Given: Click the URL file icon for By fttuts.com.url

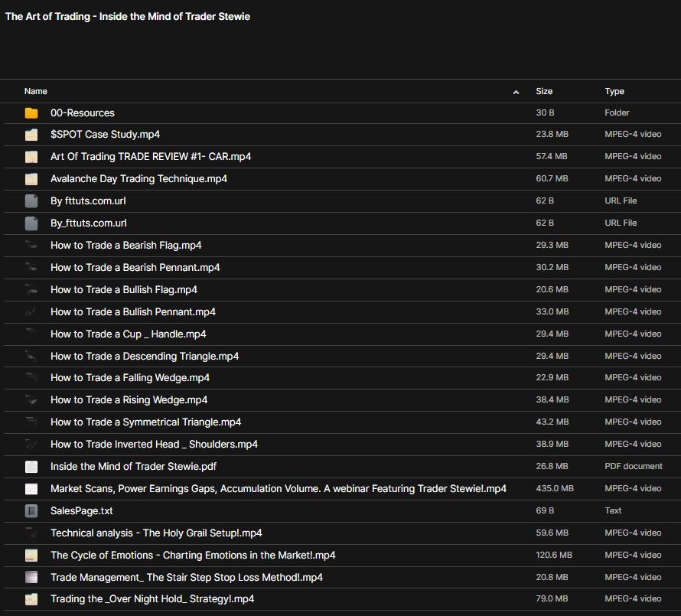Looking at the screenshot, I should pos(31,200).
